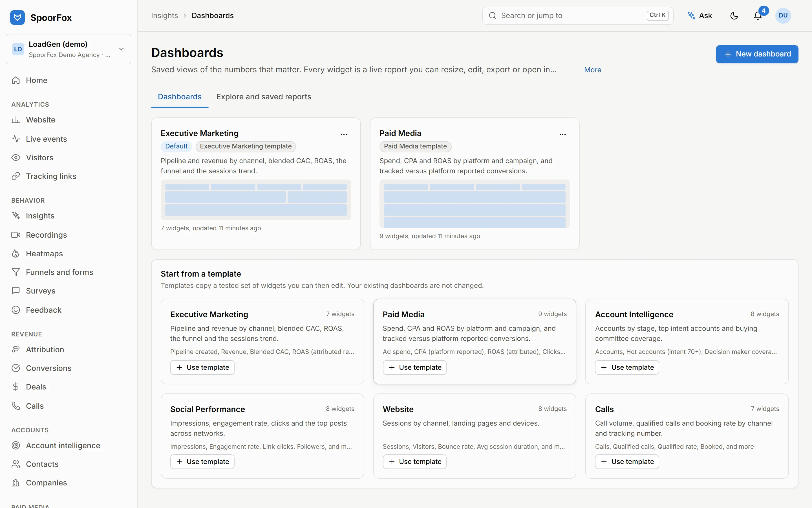
Task: Toggle dark mode with the moon icon
Action: pos(734,16)
